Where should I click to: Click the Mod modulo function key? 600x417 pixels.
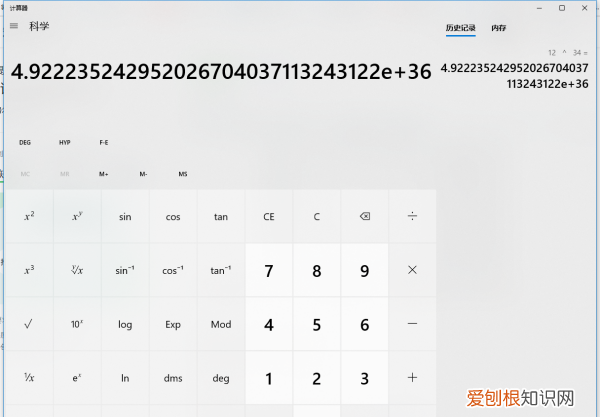(x=221, y=324)
